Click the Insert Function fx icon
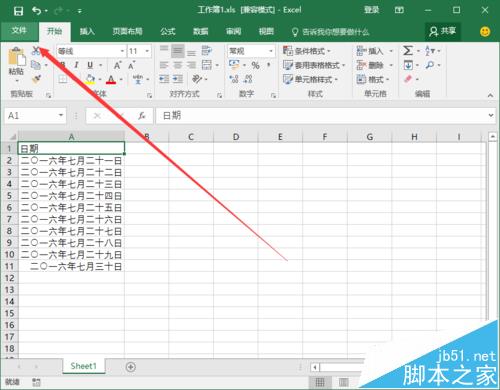The height and width of the screenshot is (390, 500). [x=142, y=116]
